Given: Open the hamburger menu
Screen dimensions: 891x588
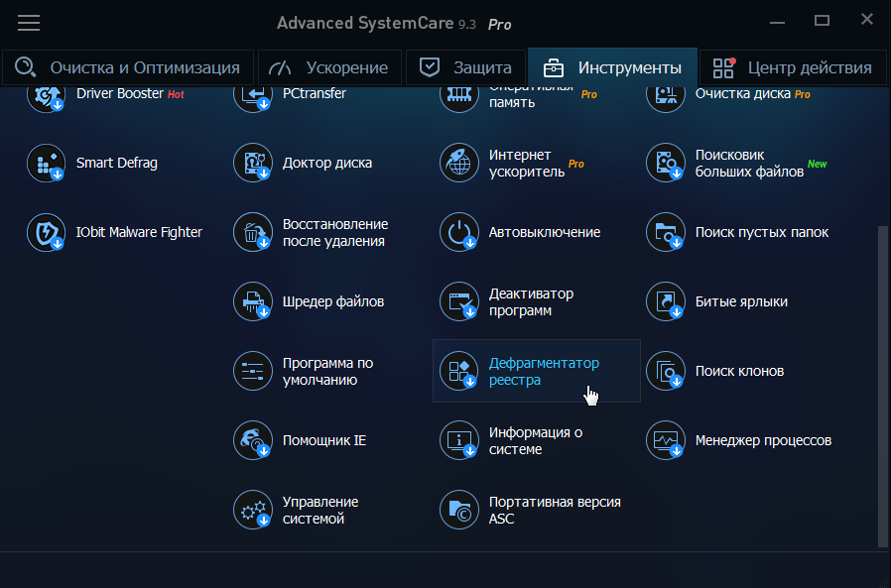Looking at the screenshot, I should [29, 23].
